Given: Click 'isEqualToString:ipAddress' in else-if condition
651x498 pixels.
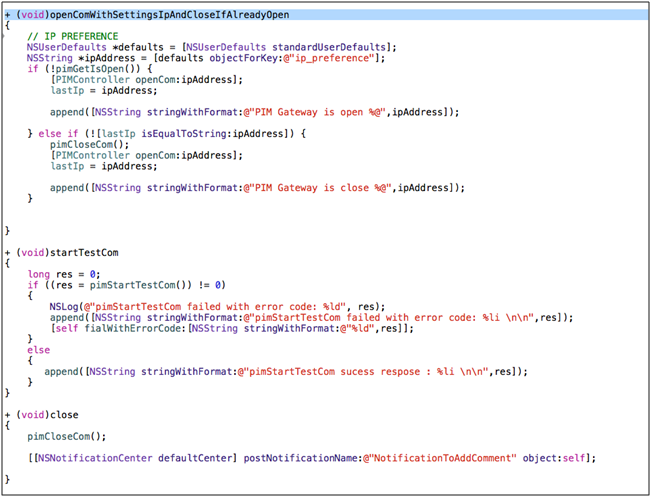Looking at the screenshot, I should tap(213, 134).
